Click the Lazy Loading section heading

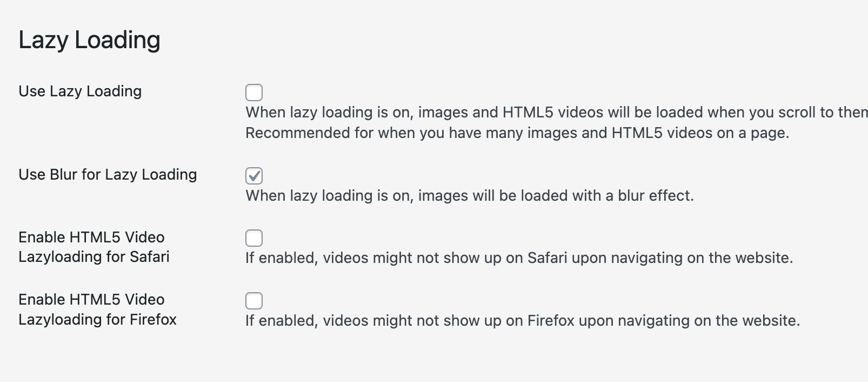[89, 39]
